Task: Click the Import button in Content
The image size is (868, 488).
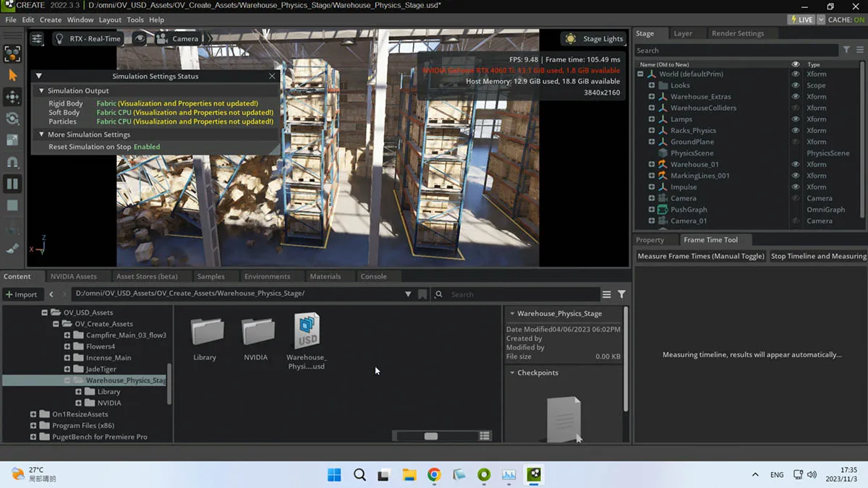Action: click(21, 294)
